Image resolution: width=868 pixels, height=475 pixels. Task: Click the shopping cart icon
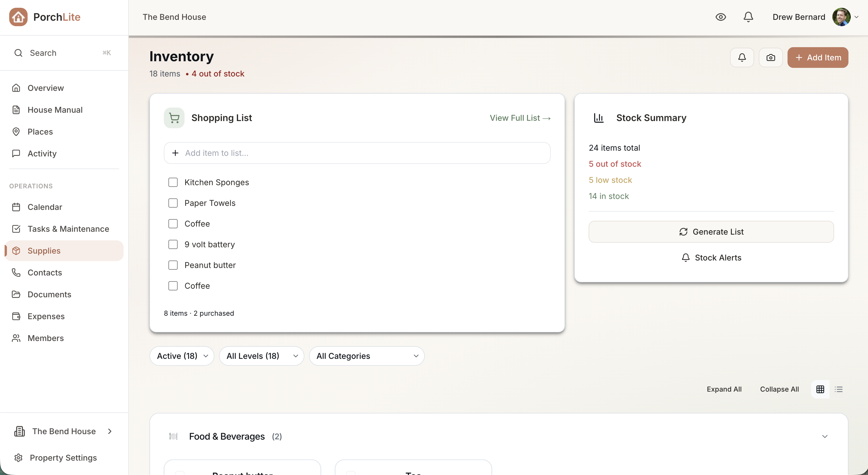(x=174, y=118)
